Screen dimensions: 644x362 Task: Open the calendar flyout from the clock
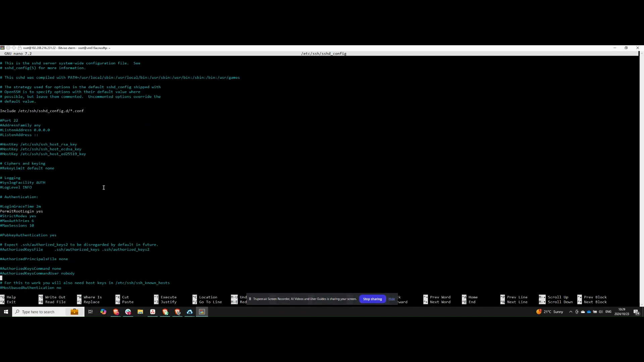point(622,312)
